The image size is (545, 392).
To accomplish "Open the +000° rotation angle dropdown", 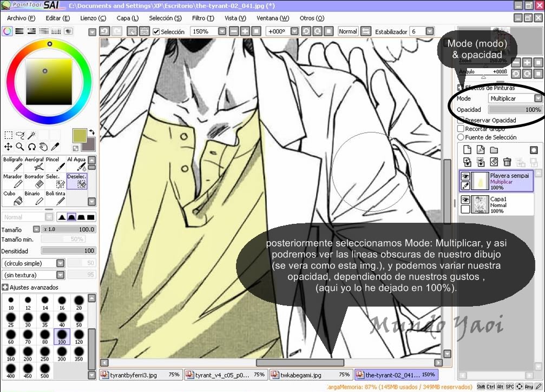I will (x=294, y=31).
